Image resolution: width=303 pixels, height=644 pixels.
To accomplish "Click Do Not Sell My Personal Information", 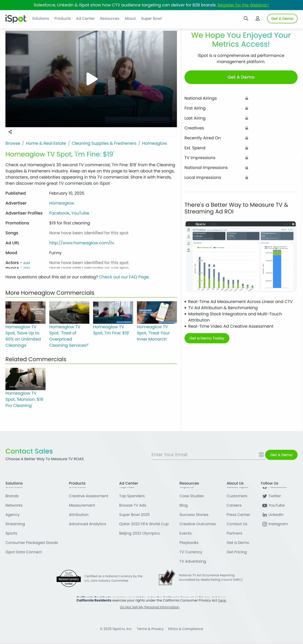I will pyautogui.click(x=149, y=607).
